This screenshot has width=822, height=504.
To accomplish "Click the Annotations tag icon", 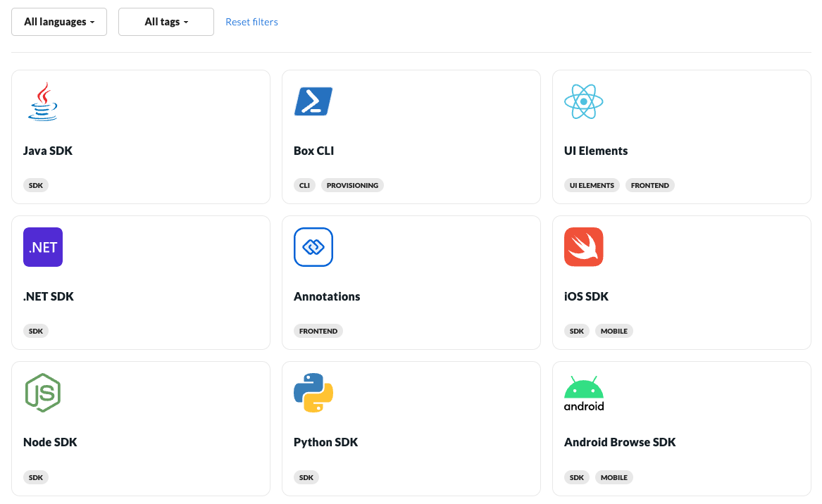I will tap(313, 247).
